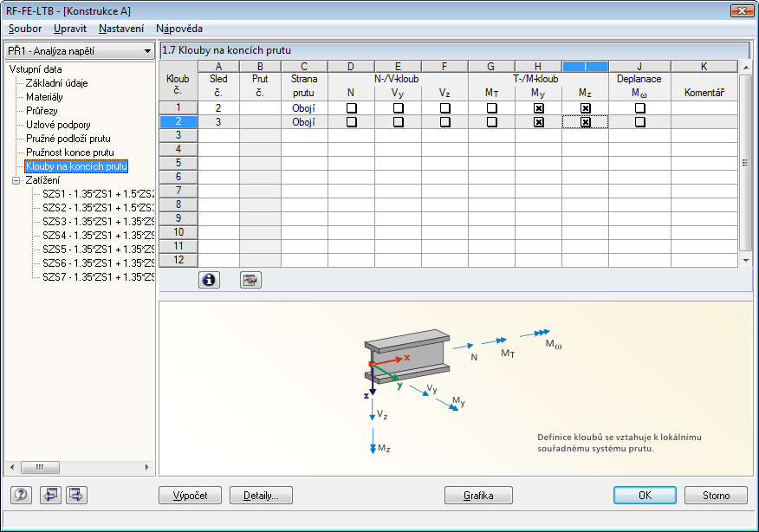Click left arrow of tree horizontal scrollbar

click(x=12, y=467)
